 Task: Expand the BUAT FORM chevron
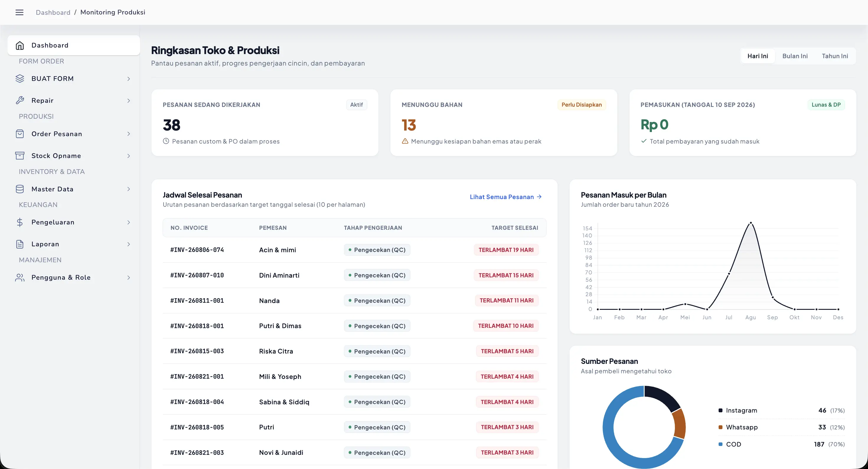point(128,79)
